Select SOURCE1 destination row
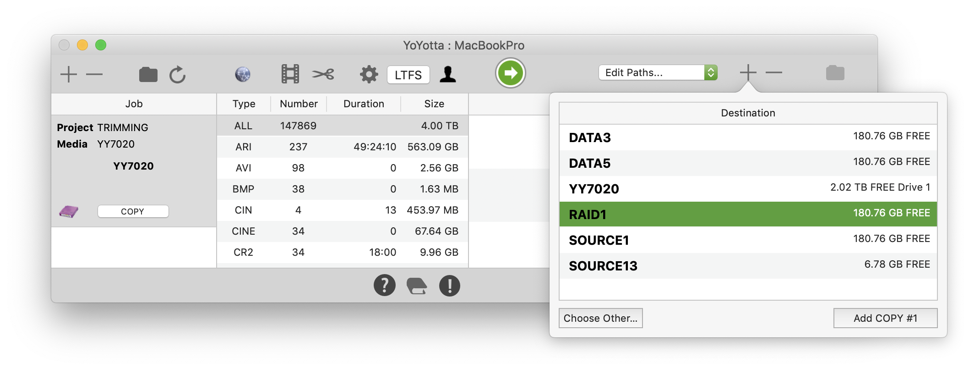This screenshot has width=980, height=374. pos(748,240)
